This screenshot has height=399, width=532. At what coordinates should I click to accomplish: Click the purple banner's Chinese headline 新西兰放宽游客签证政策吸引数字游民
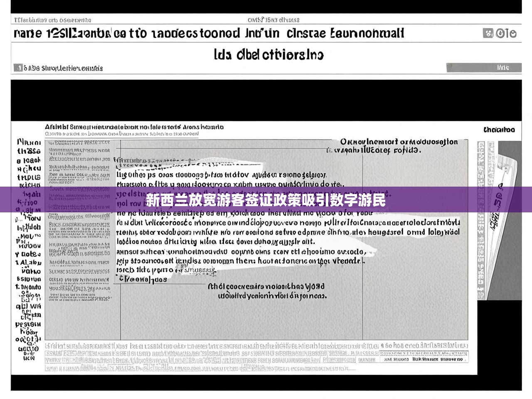coord(266,200)
